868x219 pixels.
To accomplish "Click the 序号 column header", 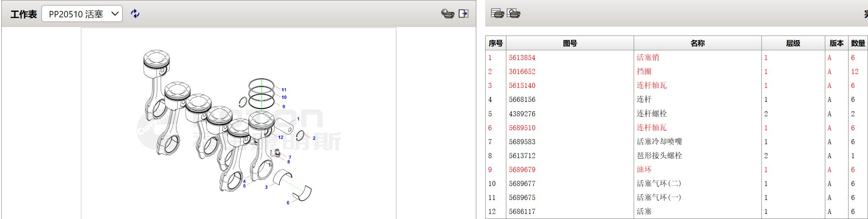I will pos(495,43).
